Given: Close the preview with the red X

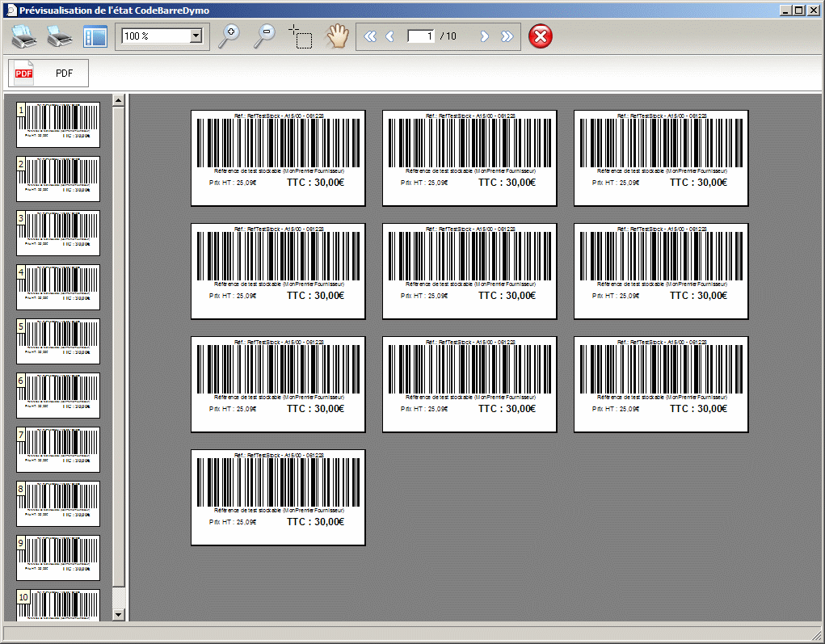Looking at the screenshot, I should tap(541, 36).
